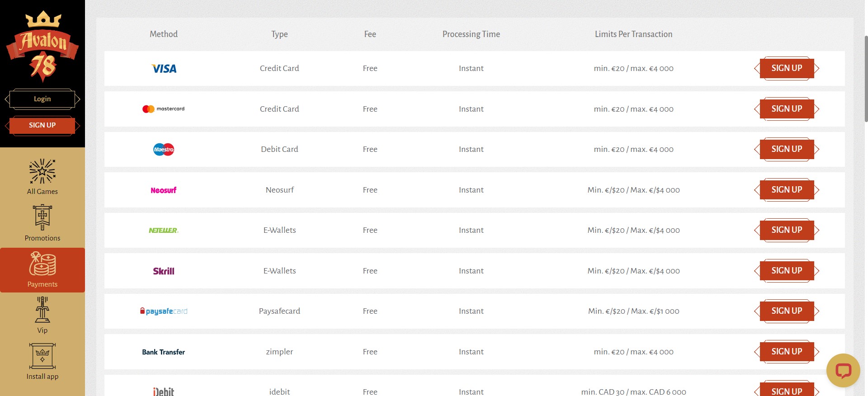Click the sidebar SIGN UP button

(x=42, y=125)
